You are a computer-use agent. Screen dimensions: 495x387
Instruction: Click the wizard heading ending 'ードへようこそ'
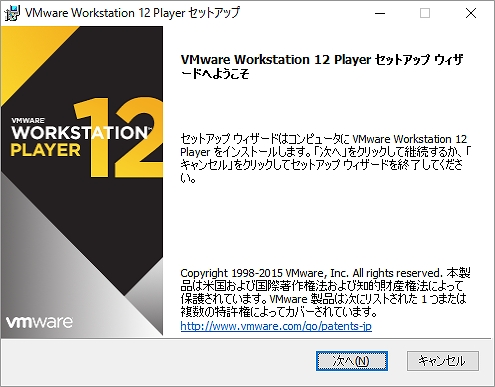pos(322,67)
